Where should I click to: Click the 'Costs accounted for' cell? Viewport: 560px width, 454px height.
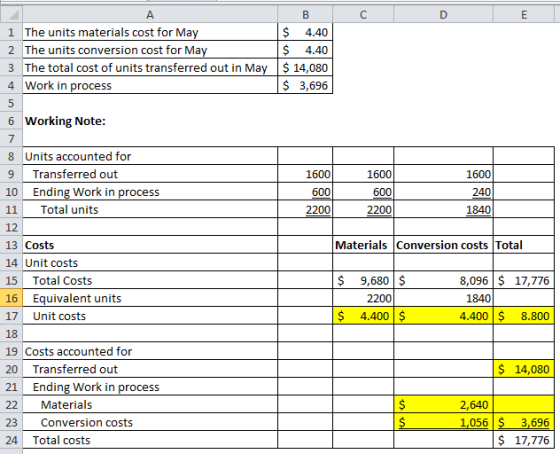[150, 351]
